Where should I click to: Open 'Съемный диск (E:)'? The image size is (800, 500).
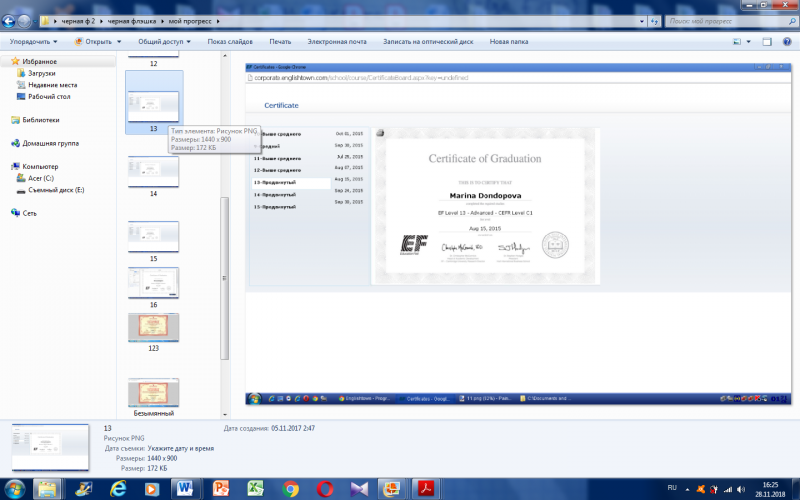tap(56, 190)
